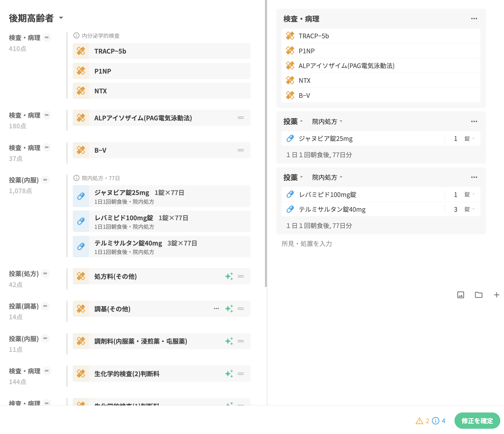Screen dimensions: 504x434
Task: Click the warning triangle alert icon
Action: 419,421
